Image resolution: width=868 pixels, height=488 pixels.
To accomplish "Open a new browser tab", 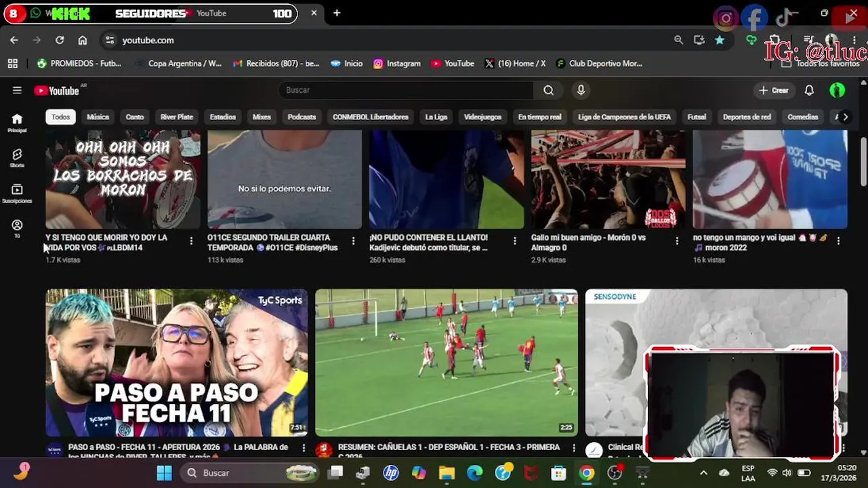I will 337,13.
